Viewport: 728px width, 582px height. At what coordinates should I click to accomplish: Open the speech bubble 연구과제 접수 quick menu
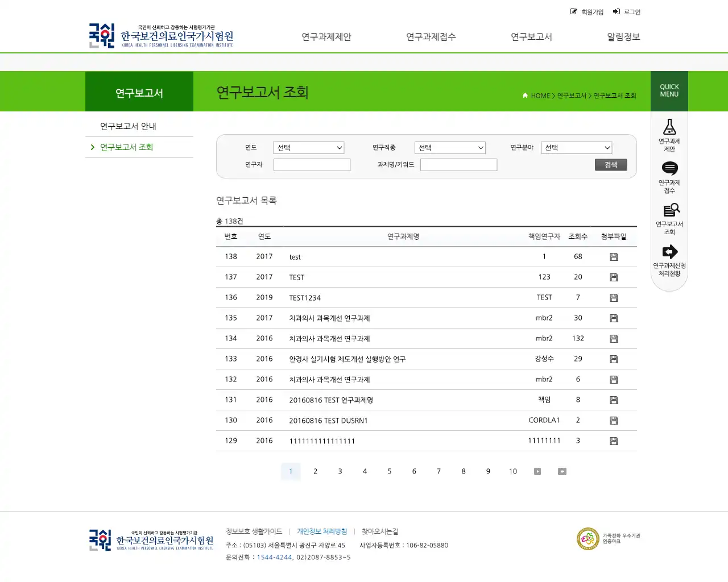click(x=669, y=177)
